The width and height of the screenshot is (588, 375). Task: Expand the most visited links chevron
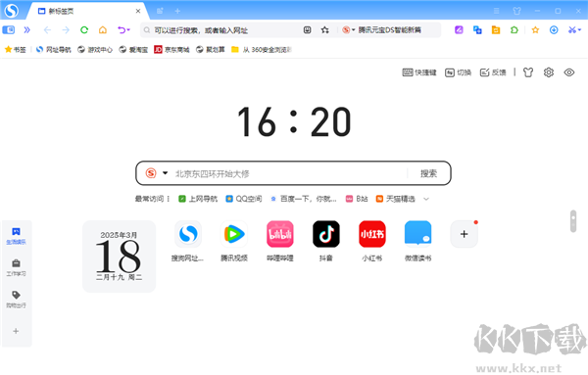coord(426,199)
